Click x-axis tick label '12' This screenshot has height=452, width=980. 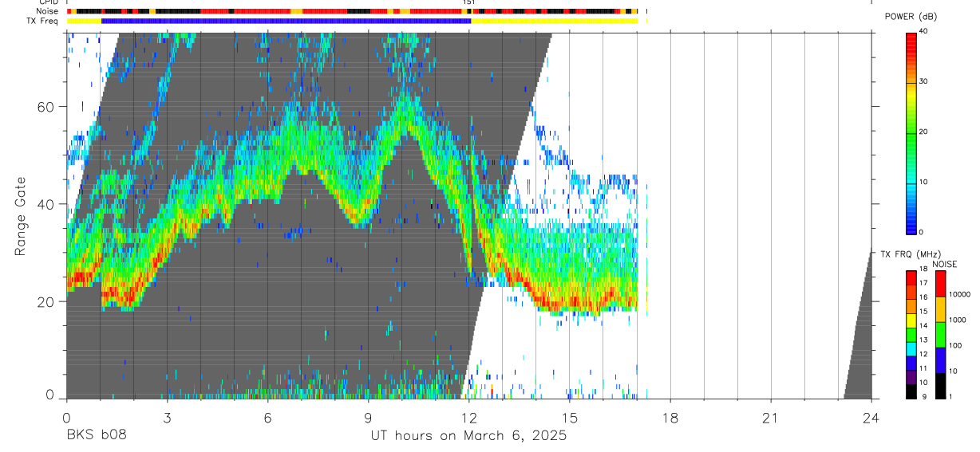coord(469,418)
